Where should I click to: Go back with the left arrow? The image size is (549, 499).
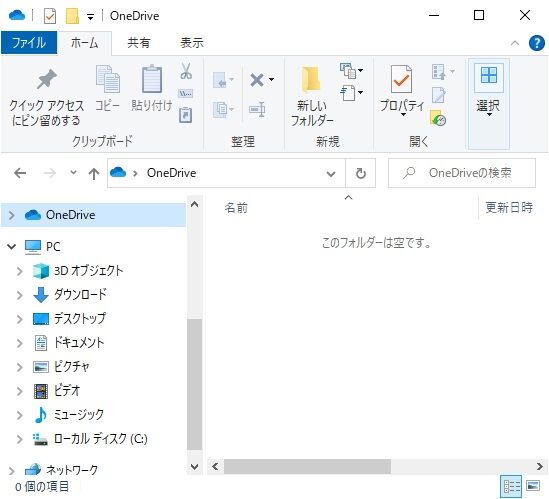(x=20, y=173)
